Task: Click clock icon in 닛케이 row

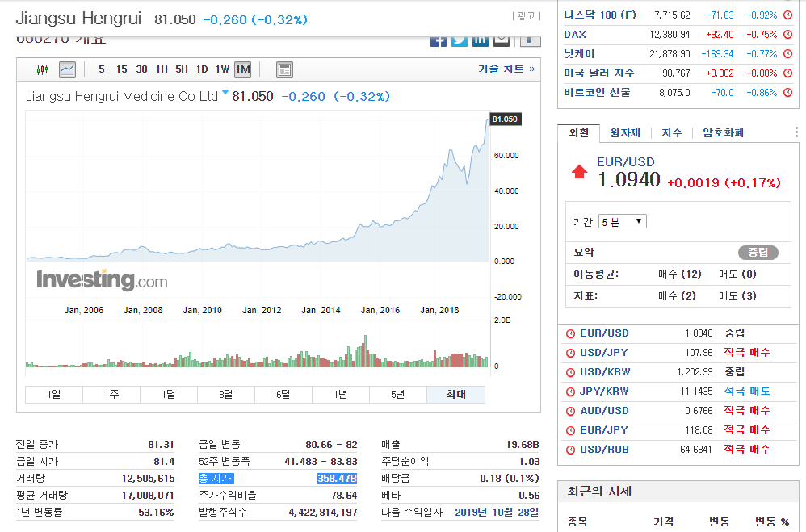Action: (x=787, y=54)
